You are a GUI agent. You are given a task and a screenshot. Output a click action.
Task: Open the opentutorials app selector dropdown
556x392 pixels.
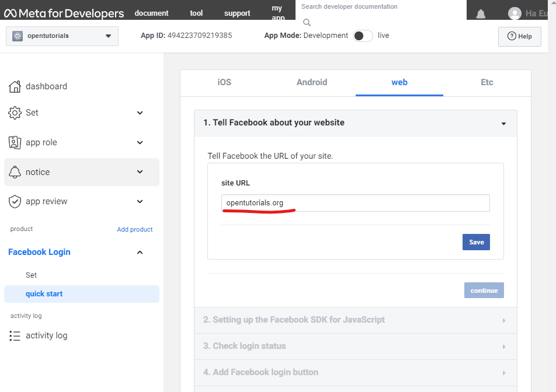point(62,36)
